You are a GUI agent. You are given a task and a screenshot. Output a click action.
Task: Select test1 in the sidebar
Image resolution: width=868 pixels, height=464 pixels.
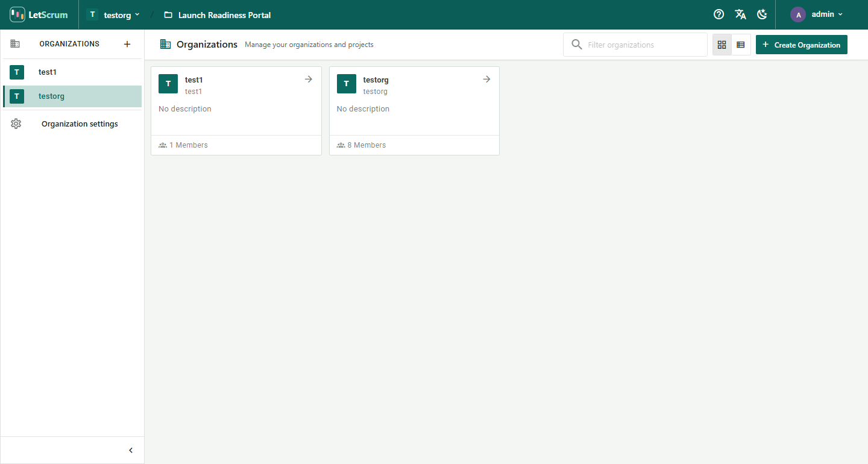tap(72, 72)
